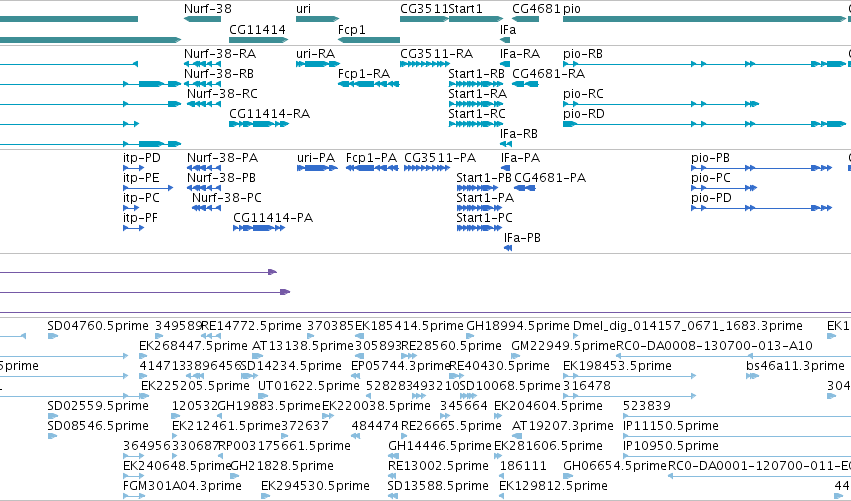Click EST SD04760.5prime
Image resolution: width=851 pixels, height=501 pixels.
click(x=98, y=326)
